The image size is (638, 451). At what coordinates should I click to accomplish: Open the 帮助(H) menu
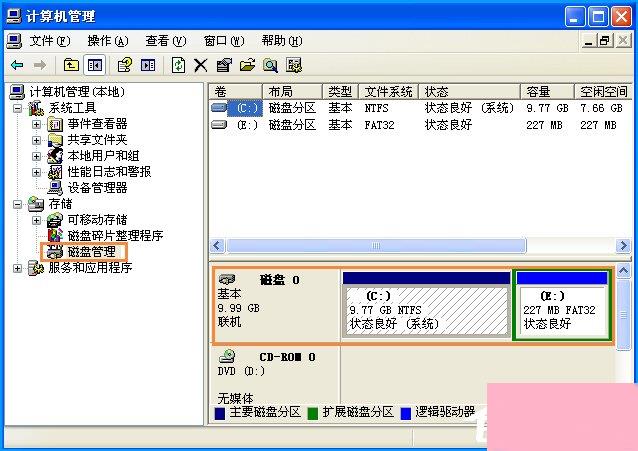point(282,41)
